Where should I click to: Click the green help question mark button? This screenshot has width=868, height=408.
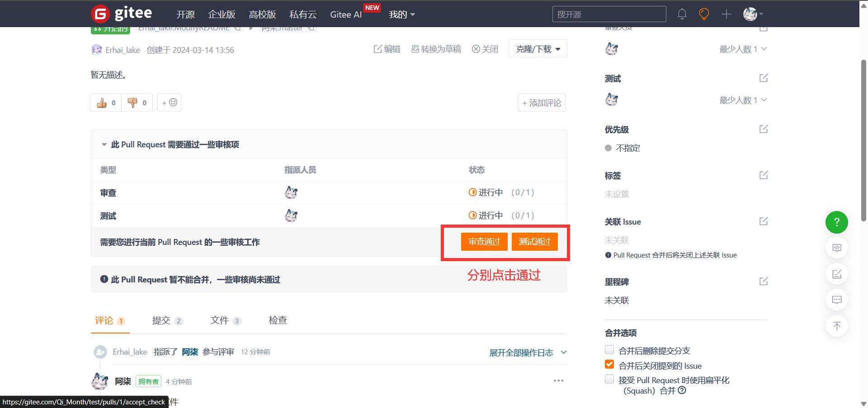pos(836,222)
